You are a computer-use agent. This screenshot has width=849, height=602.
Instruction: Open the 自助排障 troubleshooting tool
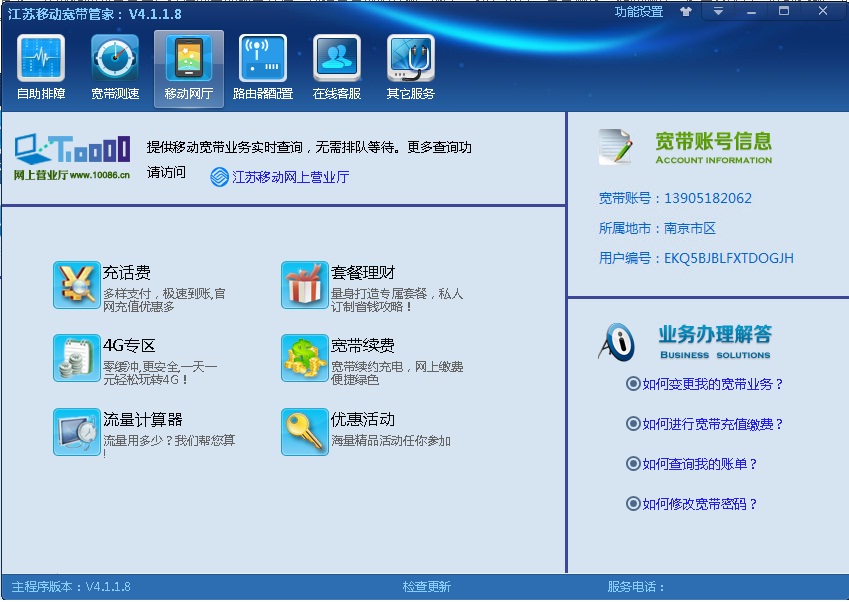[39, 65]
